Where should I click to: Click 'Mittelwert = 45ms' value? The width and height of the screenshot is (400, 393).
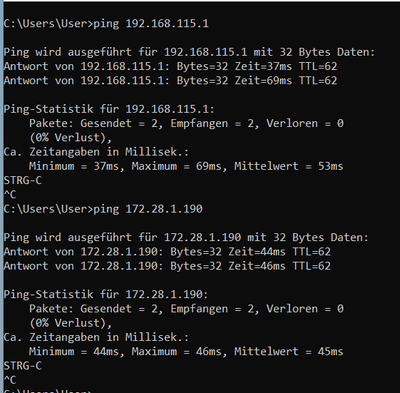point(289,351)
